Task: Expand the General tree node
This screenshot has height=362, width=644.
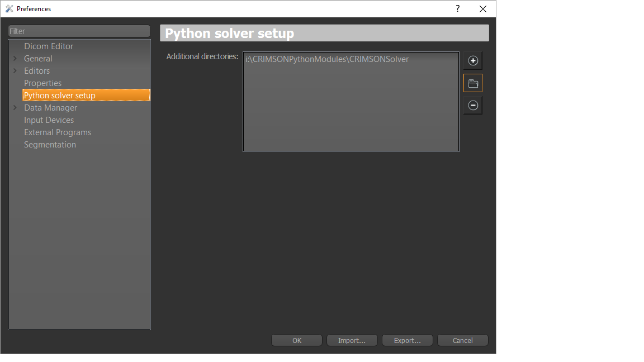Action: (15, 59)
